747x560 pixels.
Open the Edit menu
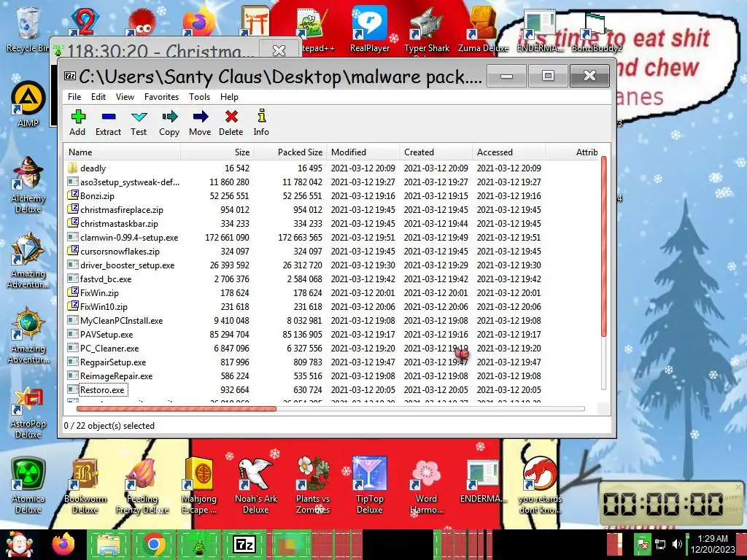(x=98, y=97)
